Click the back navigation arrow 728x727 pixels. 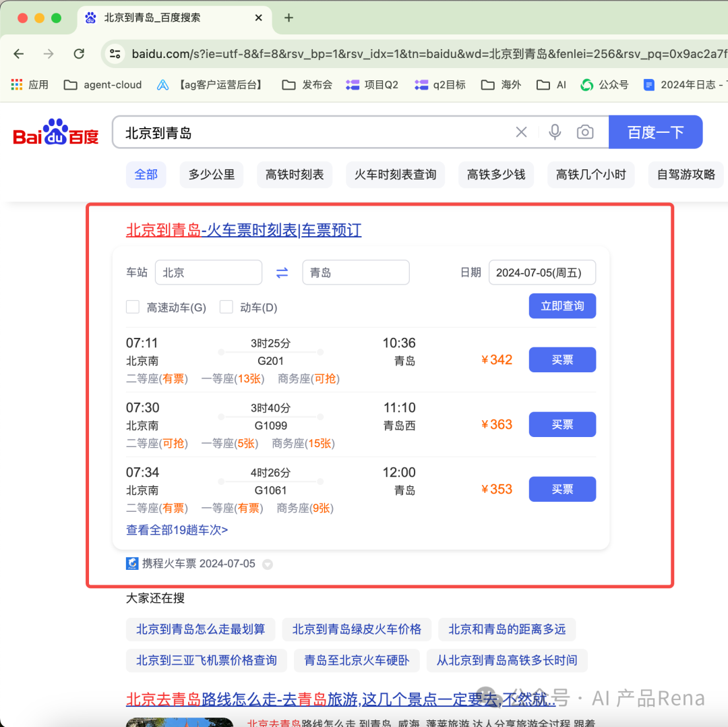[18, 53]
